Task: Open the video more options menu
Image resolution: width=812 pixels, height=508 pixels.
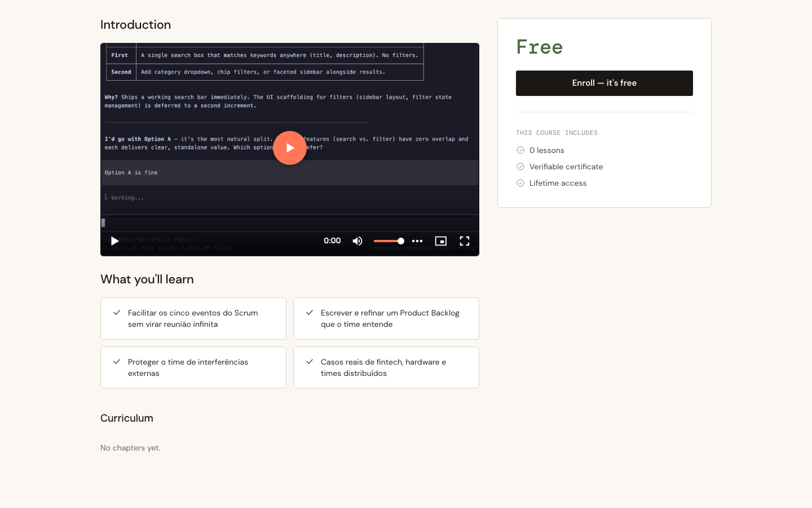Action: click(417, 241)
